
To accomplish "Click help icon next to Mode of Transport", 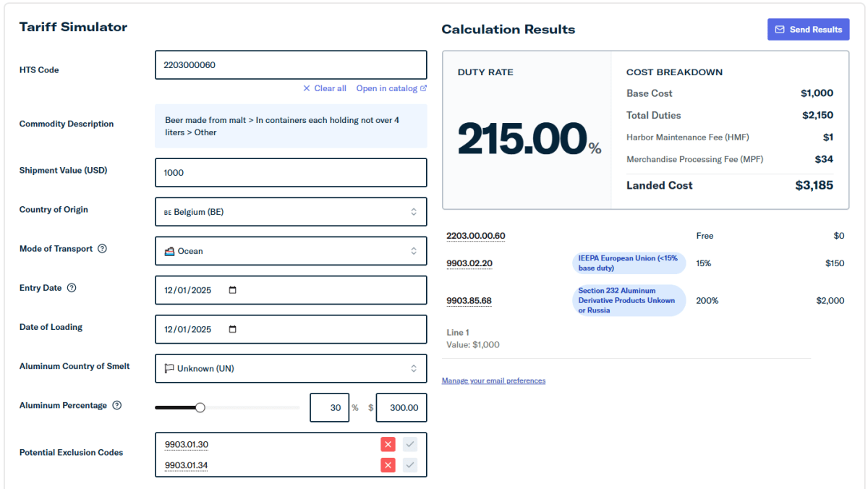I will 102,249.
